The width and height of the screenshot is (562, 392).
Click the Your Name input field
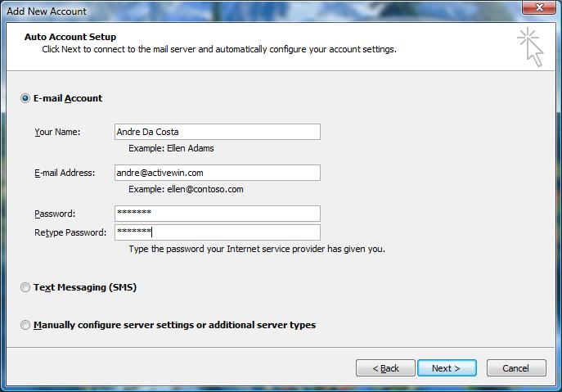tap(218, 132)
